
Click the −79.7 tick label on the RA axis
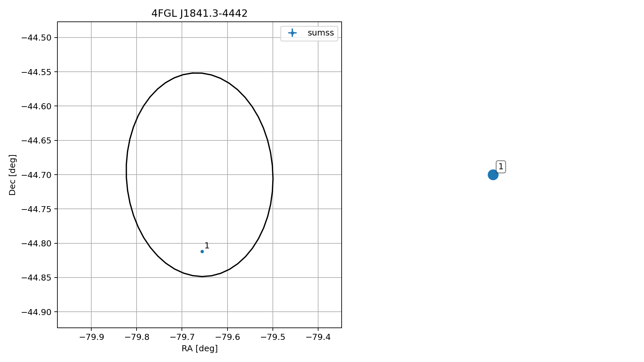182,337
